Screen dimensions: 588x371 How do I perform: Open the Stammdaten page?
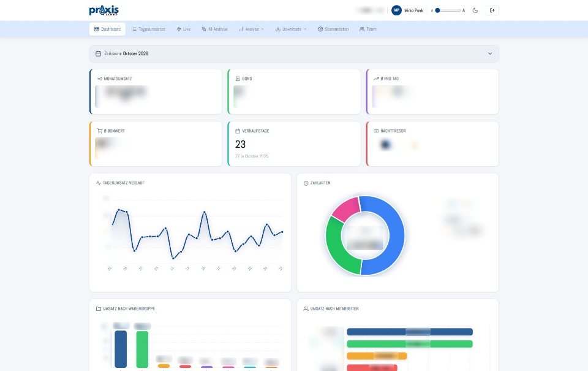333,29
